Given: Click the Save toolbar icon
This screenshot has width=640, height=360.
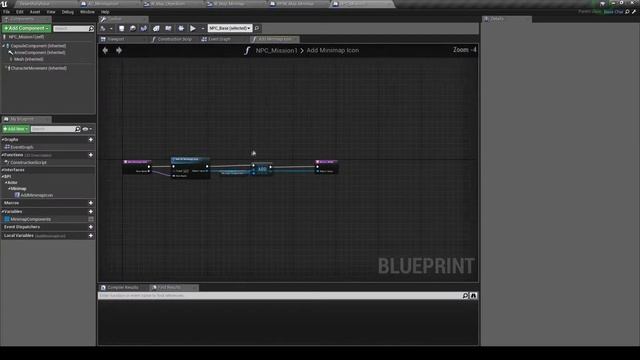Looking at the screenshot, I should [x=121, y=28].
